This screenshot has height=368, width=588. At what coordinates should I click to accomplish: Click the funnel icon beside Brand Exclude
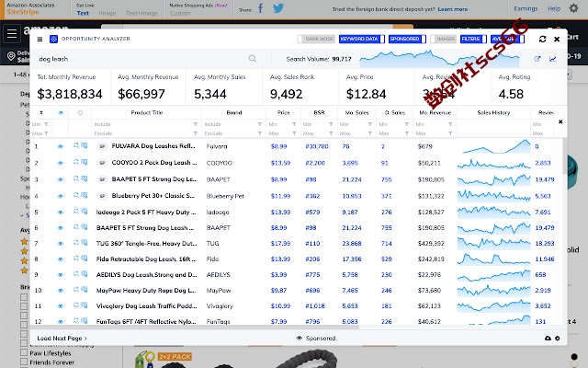click(259, 133)
